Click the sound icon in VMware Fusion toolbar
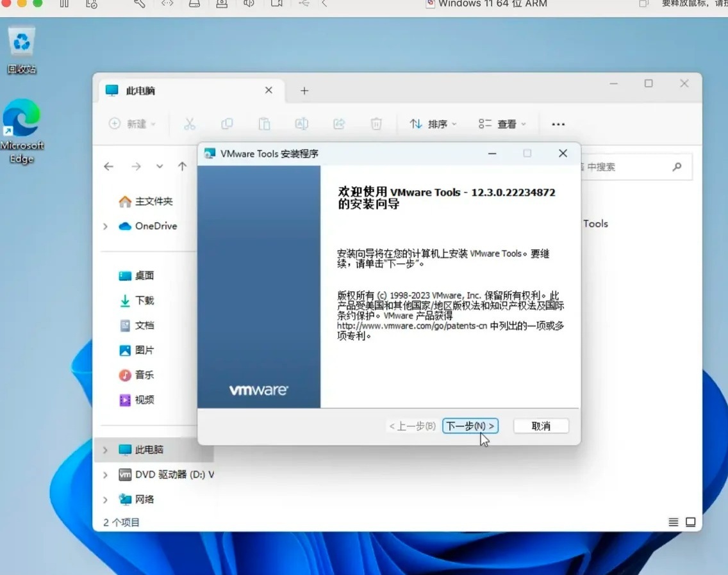728x575 pixels. click(249, 4)
